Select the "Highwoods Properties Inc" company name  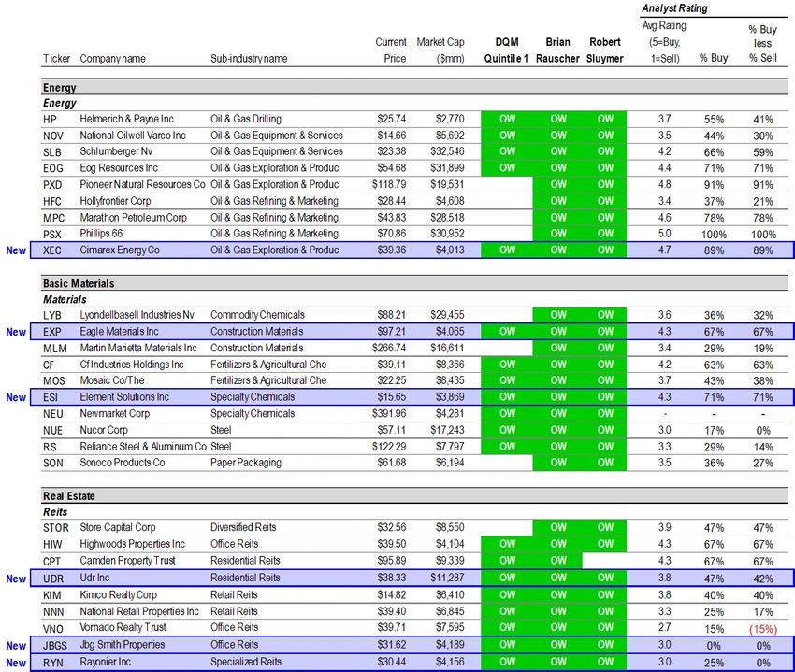132,544
